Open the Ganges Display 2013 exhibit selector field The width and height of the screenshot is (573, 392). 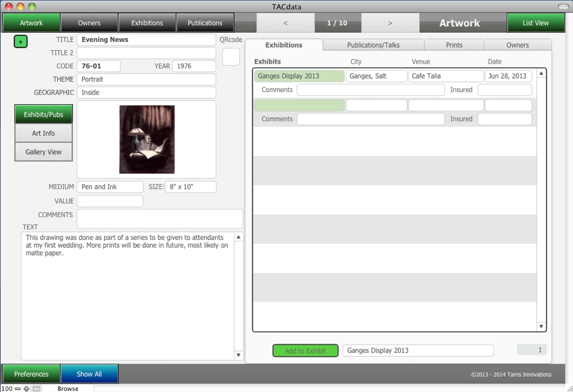click(x=417, y=351)
